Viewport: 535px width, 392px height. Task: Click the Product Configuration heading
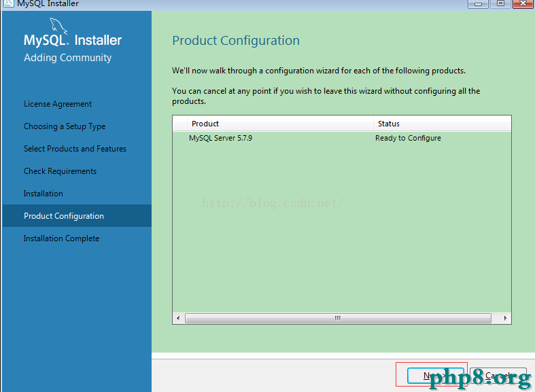tap(236, 41)
